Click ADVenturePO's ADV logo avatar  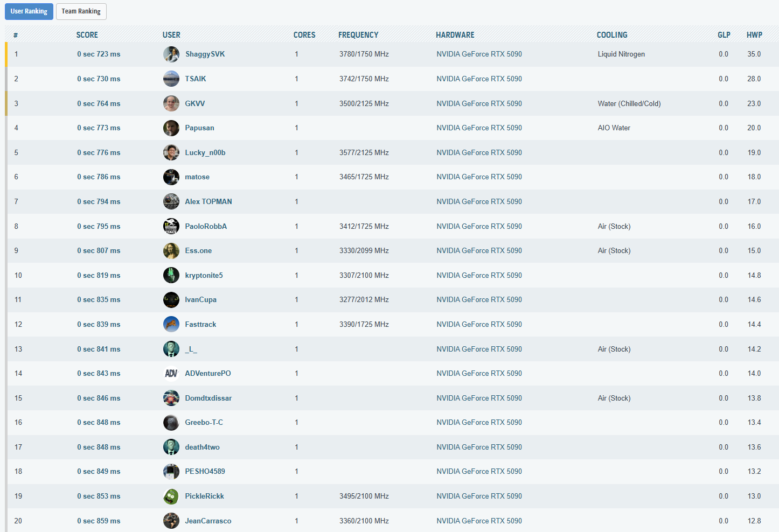pos(171,373)
